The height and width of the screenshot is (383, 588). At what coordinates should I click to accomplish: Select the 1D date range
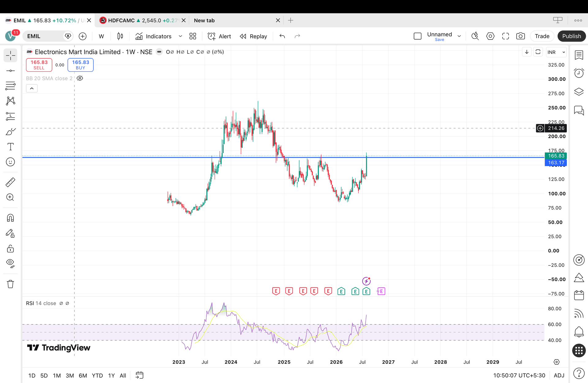(x=32, y=375)
